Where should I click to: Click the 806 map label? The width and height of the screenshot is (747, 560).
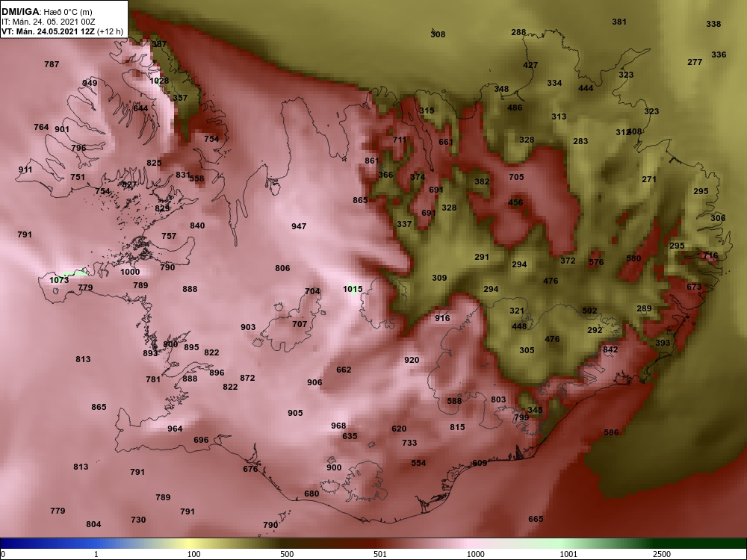point(282,268)
